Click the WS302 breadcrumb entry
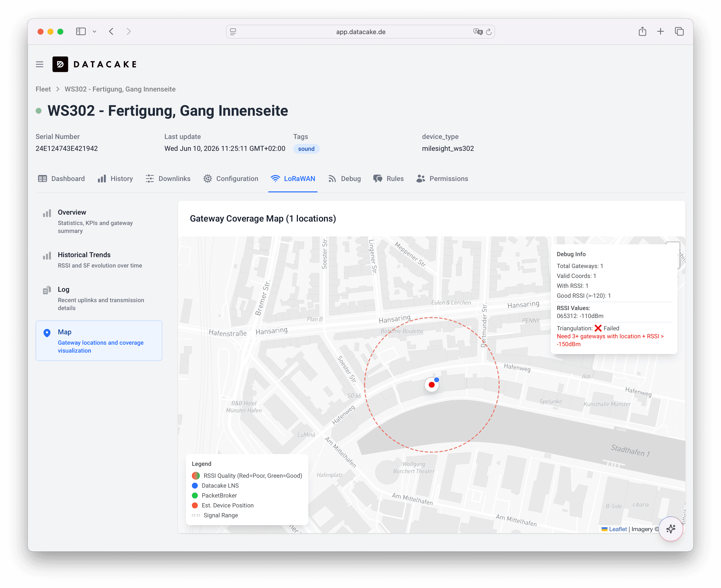This screenshot has width=721, height=588. click(x=120, y=89)
